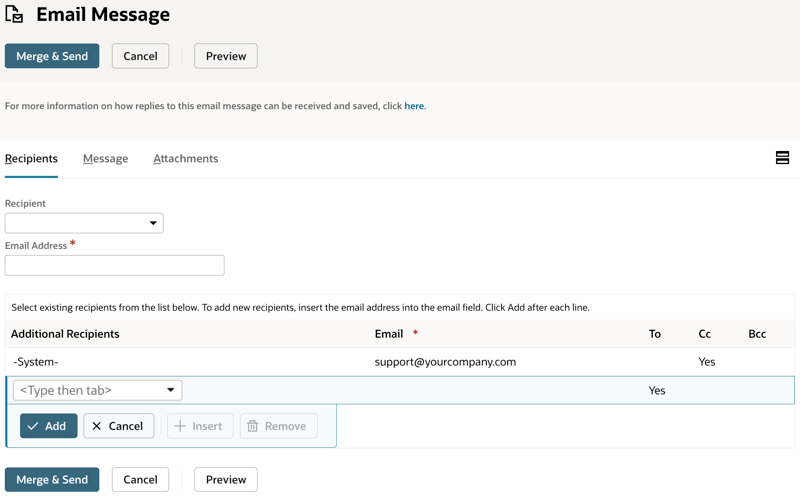Click the row Cancel button with X
This screenshot has width=800, height=497.
coord(119,426)
